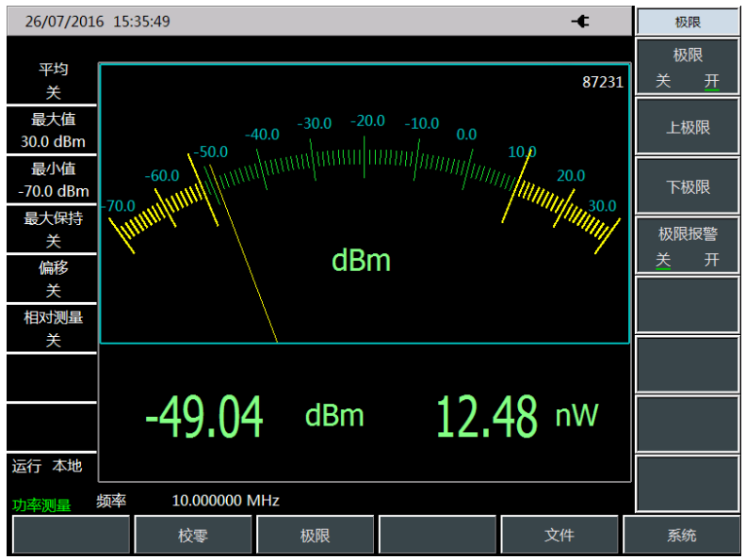Viewport: 746px width, 560px height.
Task: Toggle the 平均 averaging setting
Action: (x=52, y=80)
